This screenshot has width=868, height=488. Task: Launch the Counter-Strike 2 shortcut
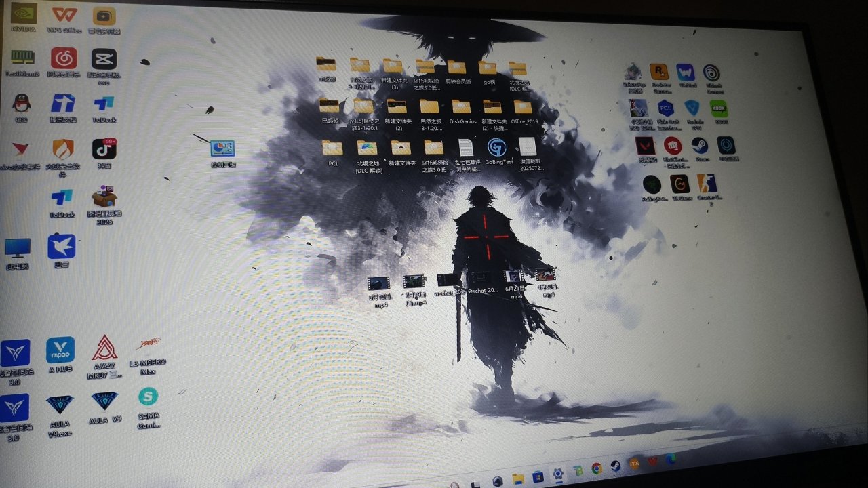[707, 183]
